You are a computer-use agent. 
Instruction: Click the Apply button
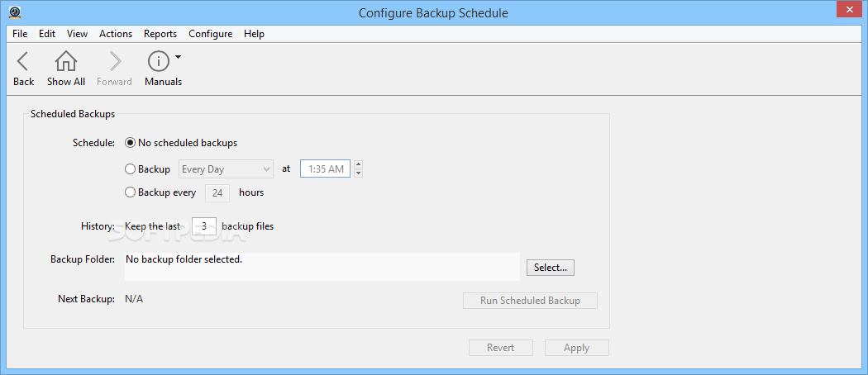coord(576,348)
